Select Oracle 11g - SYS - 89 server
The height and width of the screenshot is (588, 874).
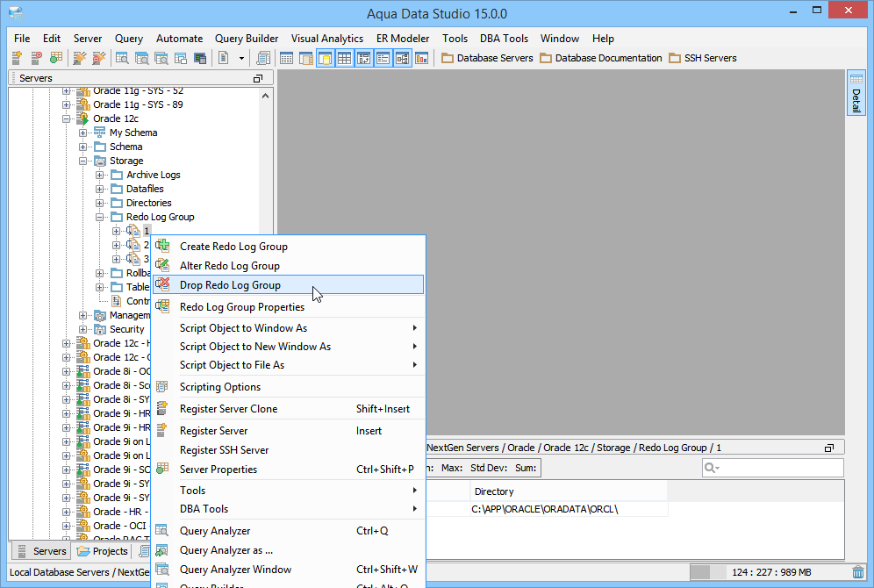coord(138,104)
